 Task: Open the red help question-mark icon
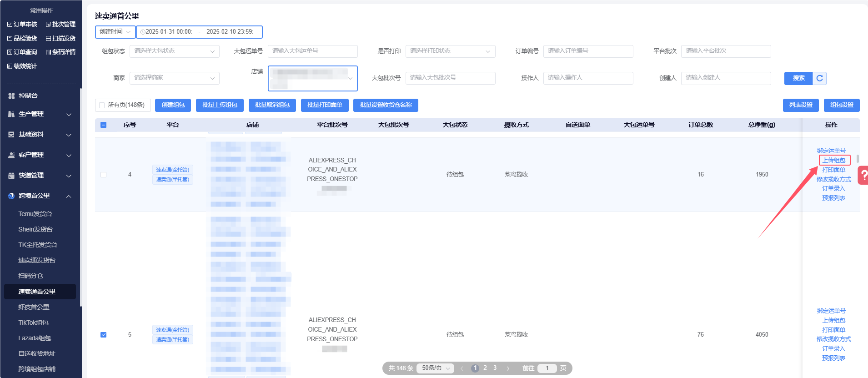coord(863,175)
